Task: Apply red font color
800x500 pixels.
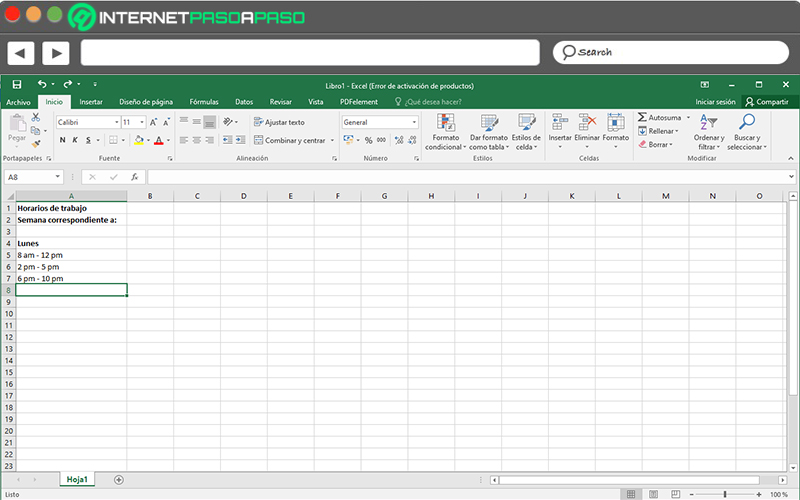Action: pyautogui.click(x=159, y=140)
